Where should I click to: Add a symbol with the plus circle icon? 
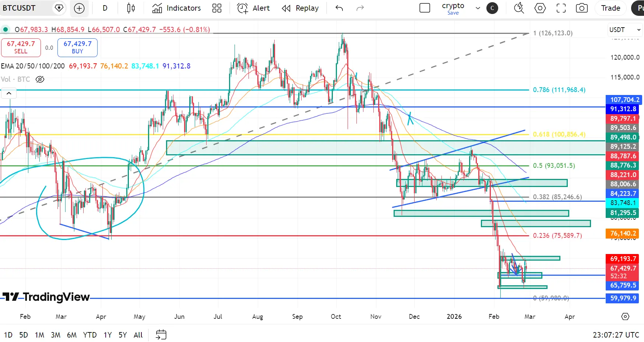(79, 8)
